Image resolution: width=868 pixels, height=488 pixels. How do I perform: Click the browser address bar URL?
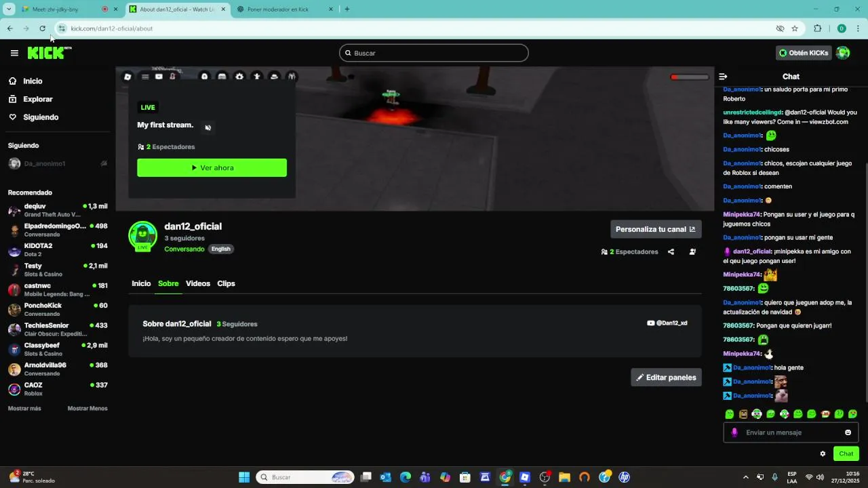pyautogui.click(x=112, y=28)
